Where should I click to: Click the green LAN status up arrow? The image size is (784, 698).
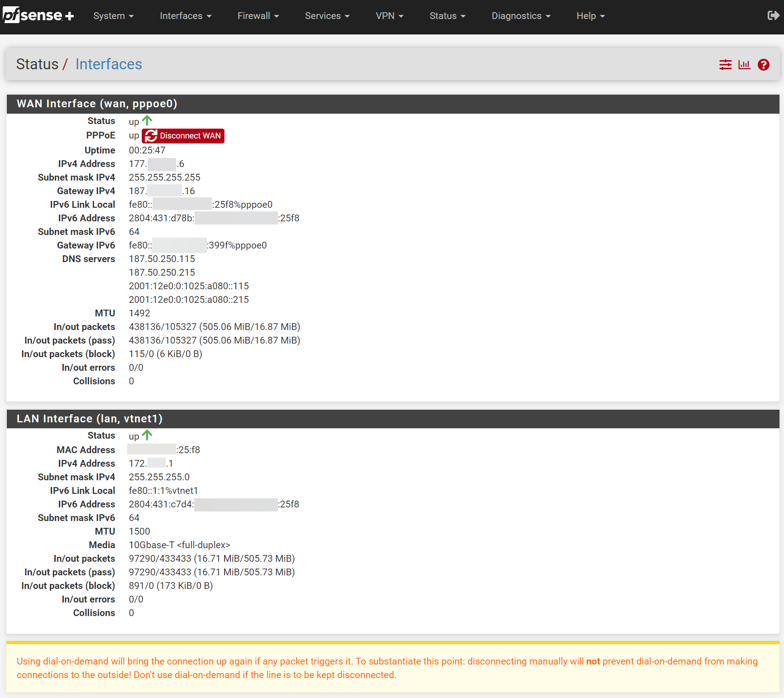click(147, 435)
